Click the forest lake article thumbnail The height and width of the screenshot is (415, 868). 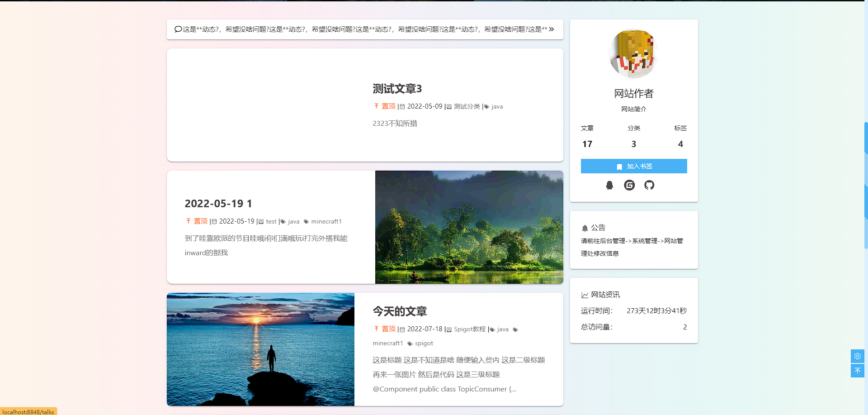tap(469, 227)
